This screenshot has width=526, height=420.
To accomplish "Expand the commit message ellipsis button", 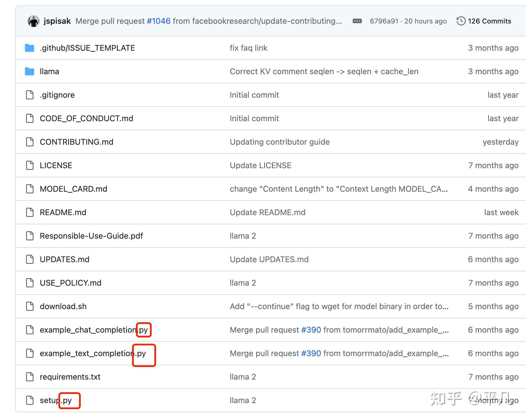I will tap(357, 21).
